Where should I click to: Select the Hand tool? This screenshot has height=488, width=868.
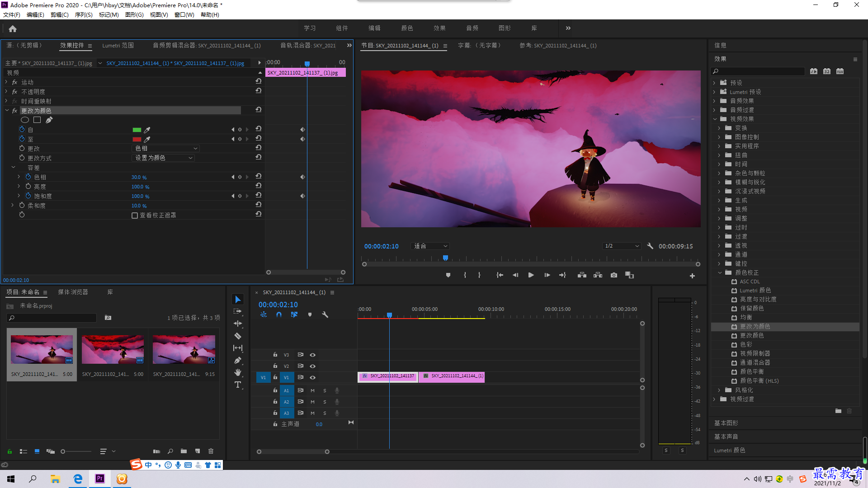238,372
